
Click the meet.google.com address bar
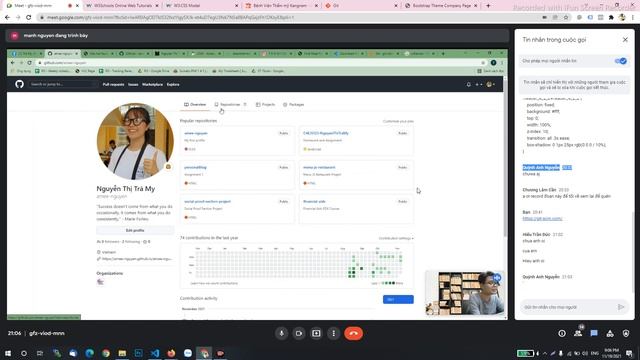pyautogui.click(x=286, y=18)
